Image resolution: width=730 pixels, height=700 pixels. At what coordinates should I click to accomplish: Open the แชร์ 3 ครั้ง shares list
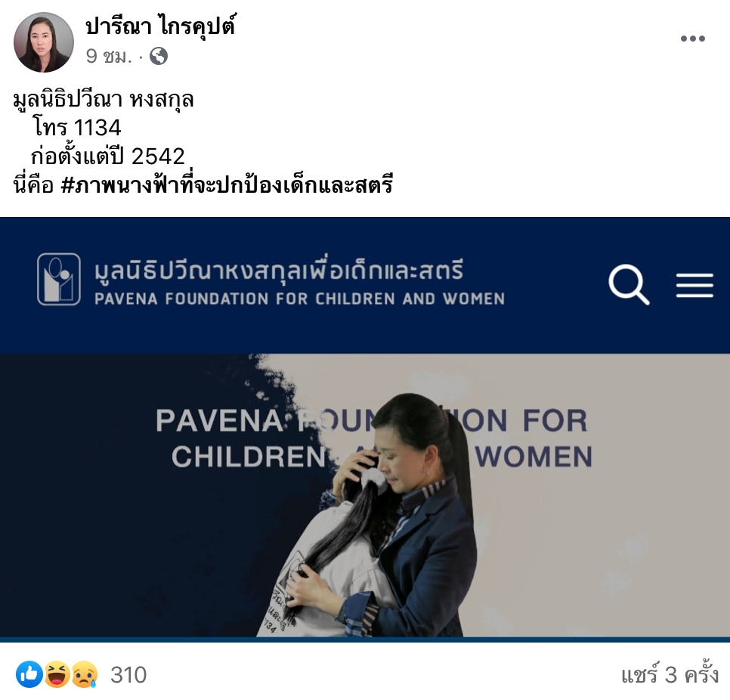click(670, 674)
